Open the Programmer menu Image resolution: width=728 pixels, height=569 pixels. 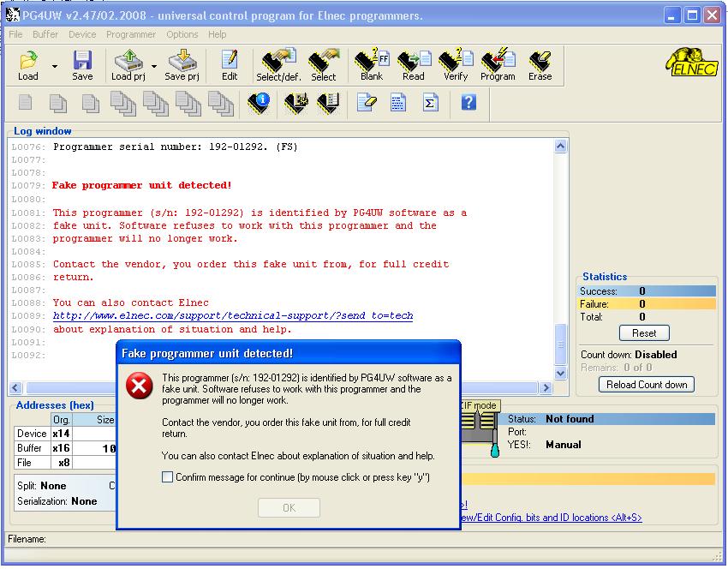tap(130, 34)
